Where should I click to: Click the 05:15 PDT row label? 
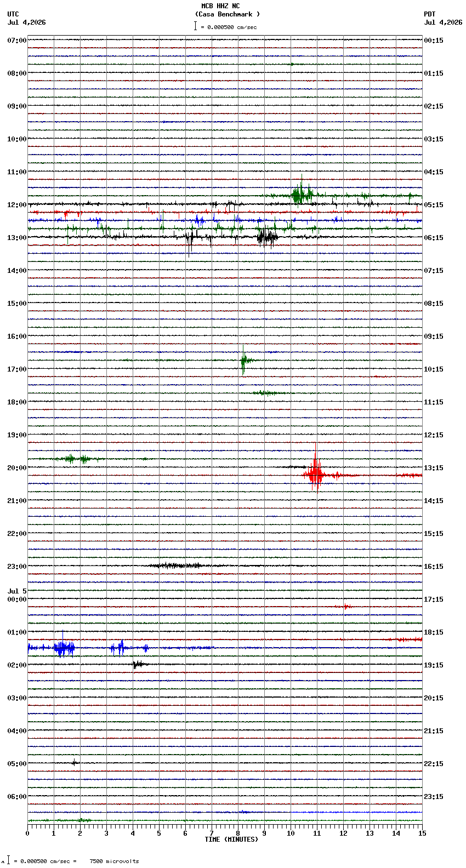click(434, 205)
